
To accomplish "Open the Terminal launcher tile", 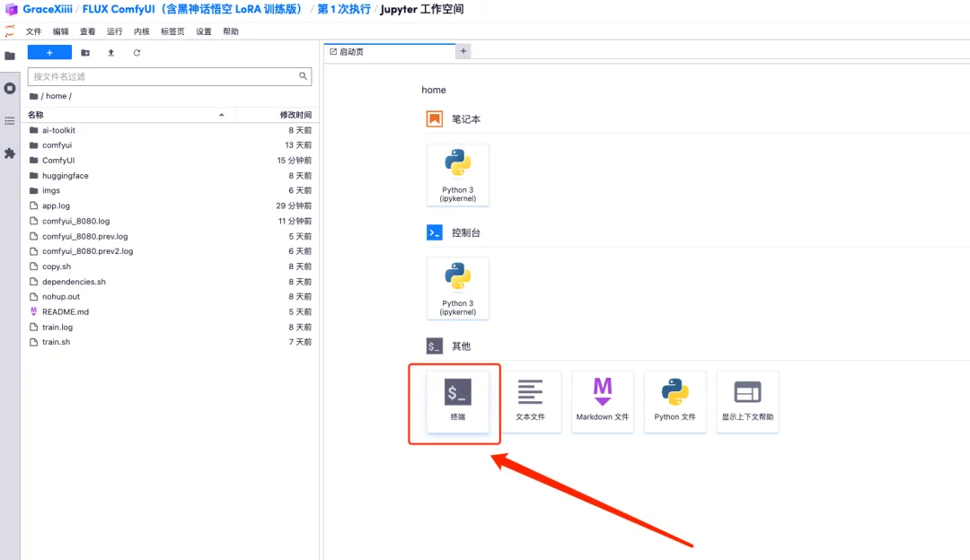I will pyautogui.click(x=458, y=401).
